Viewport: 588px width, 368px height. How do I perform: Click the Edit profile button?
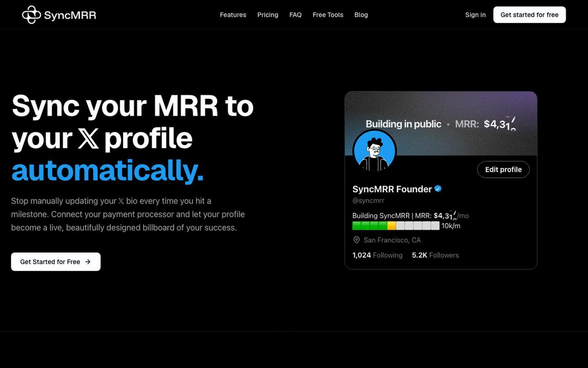click(x=503, y=169)
